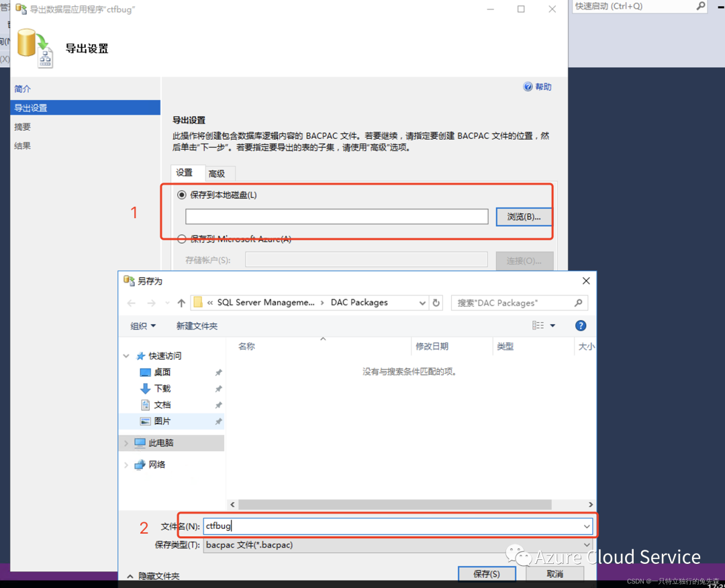Click 新建文件夹 new folder button
This screenshot has height=588, width=725.
pyautogui.click(x=197, y=326)
